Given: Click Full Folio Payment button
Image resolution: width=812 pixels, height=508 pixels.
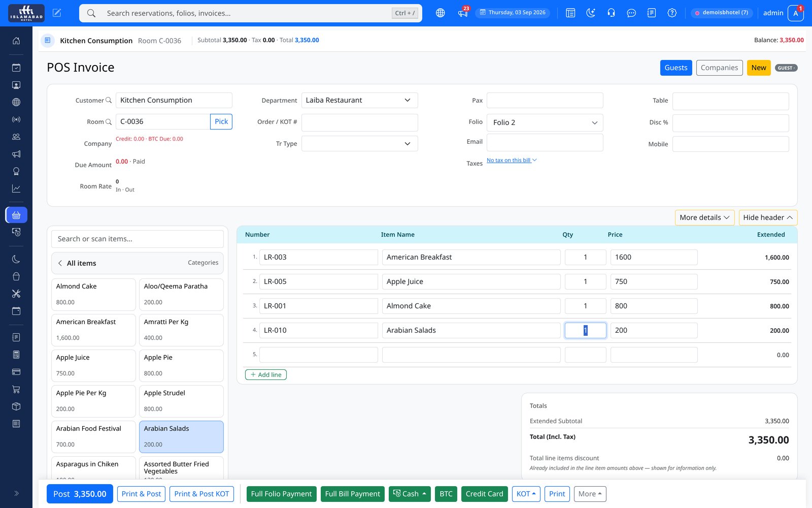Looking at the screenshot, I should 281,494.
